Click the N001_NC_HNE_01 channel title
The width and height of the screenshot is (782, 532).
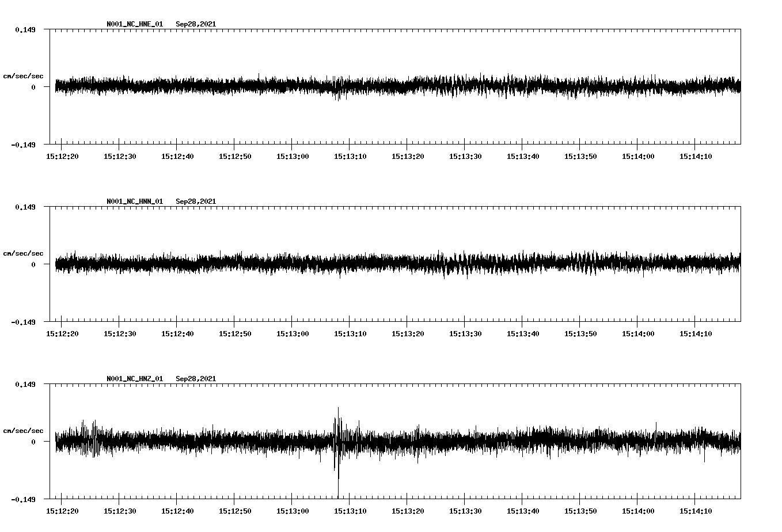[135, 24]
